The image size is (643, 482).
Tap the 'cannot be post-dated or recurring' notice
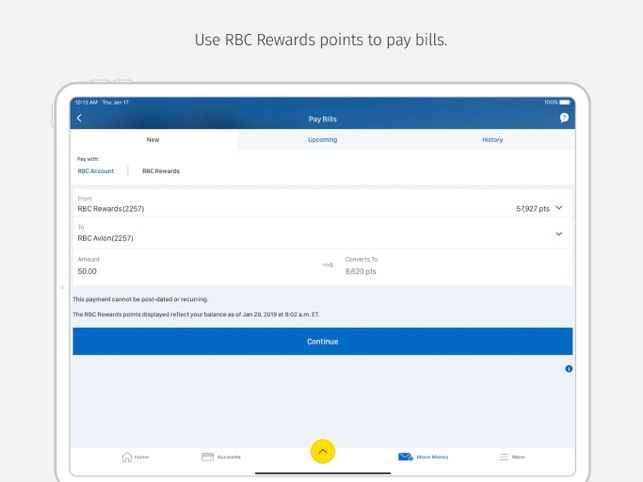coord(140,299)
